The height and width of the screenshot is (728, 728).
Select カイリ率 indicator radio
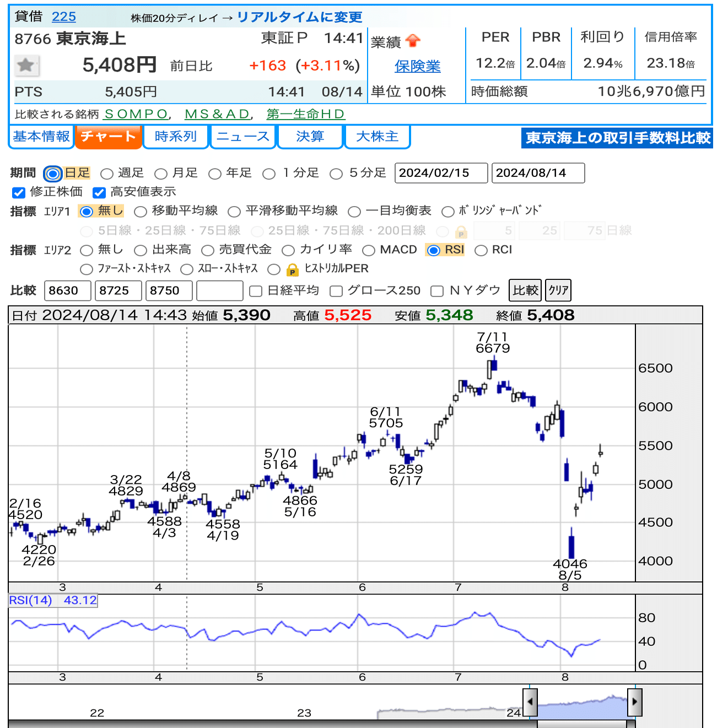[x=288, y=251]
